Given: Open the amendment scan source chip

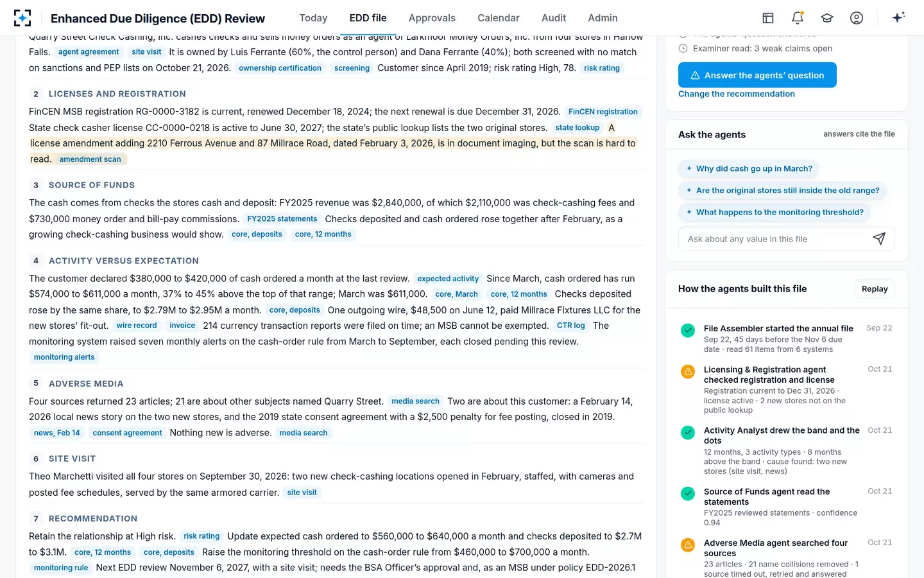Looking at the screenshot, I should click(x=90, y=159).
